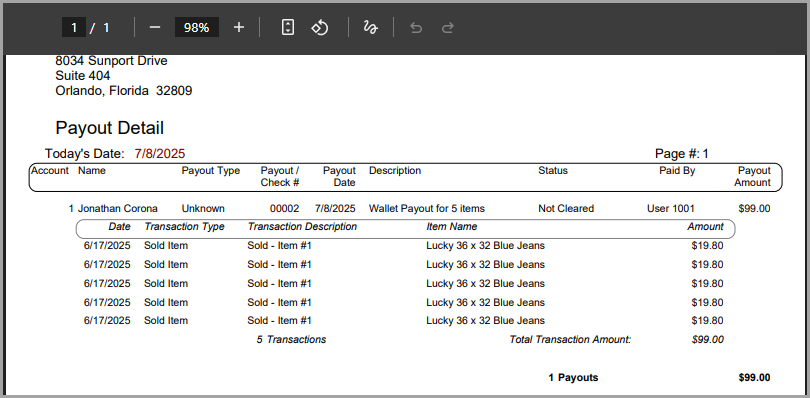Click the Account column header
Image resolution: width=810 pixels, height=398 pixels.
click(x=50, y=171)
